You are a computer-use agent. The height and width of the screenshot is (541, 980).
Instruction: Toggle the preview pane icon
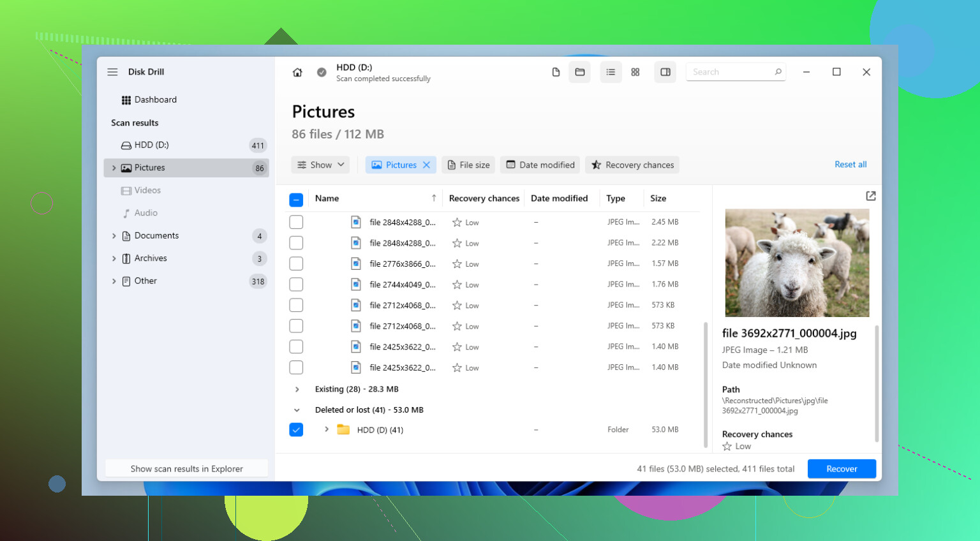coord(665,72)
